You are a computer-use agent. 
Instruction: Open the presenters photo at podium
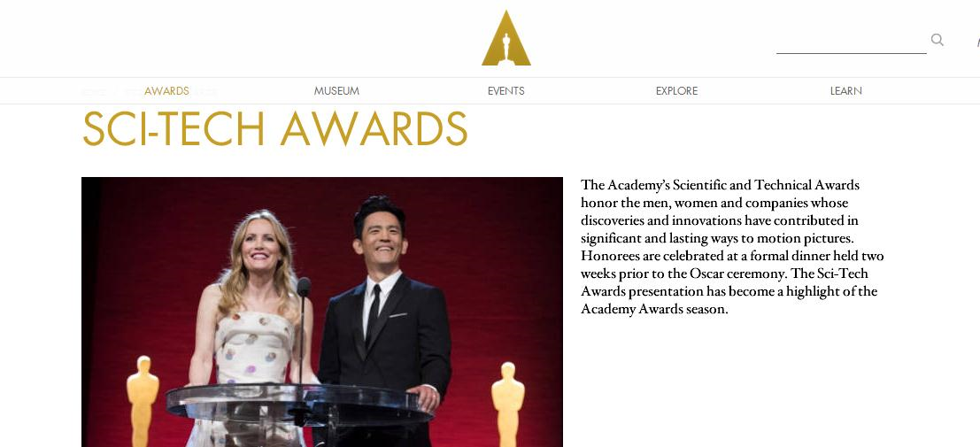pos(322,312)
